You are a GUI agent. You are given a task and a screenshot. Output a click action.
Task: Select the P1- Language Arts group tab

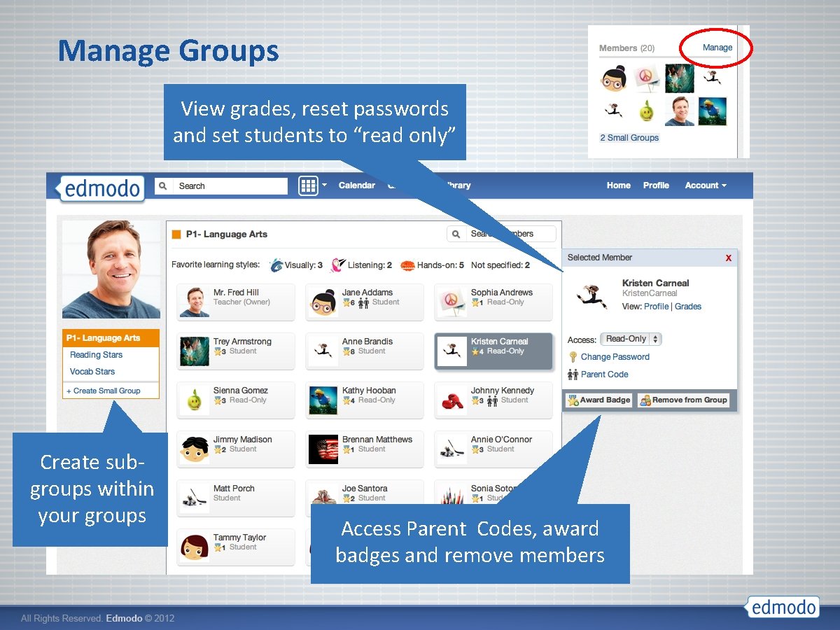[111, 338]
